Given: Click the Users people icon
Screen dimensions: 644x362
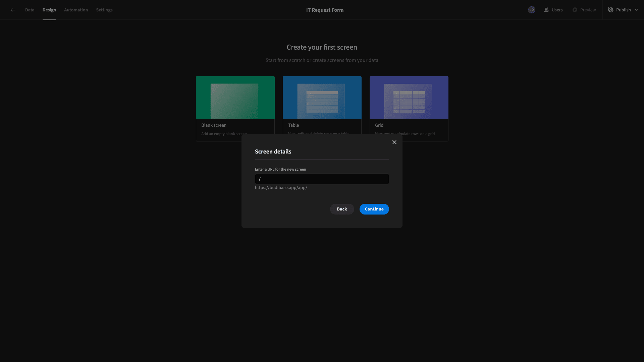Looking at the screenshot, I should [546, 10].
